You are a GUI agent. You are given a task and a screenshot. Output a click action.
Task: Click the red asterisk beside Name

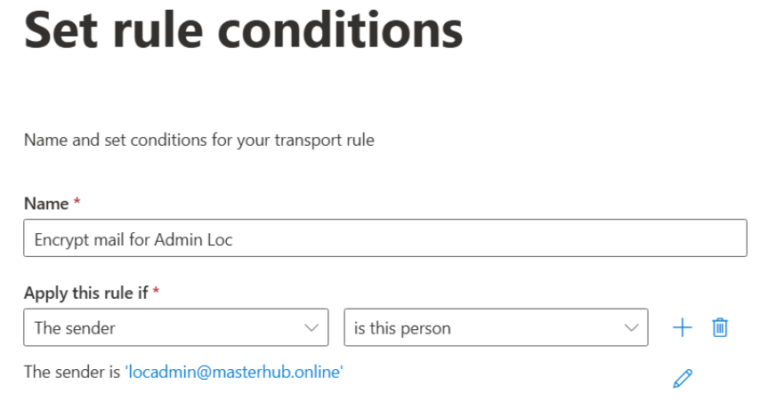(x=77, y=203)
